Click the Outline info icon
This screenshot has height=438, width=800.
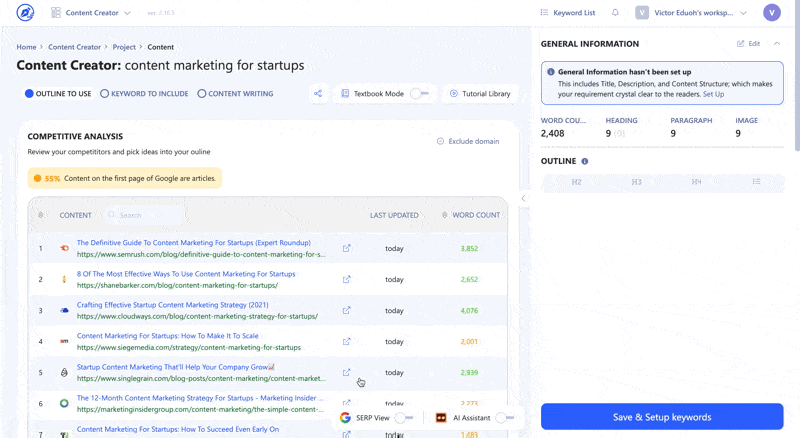coord(585,161)
